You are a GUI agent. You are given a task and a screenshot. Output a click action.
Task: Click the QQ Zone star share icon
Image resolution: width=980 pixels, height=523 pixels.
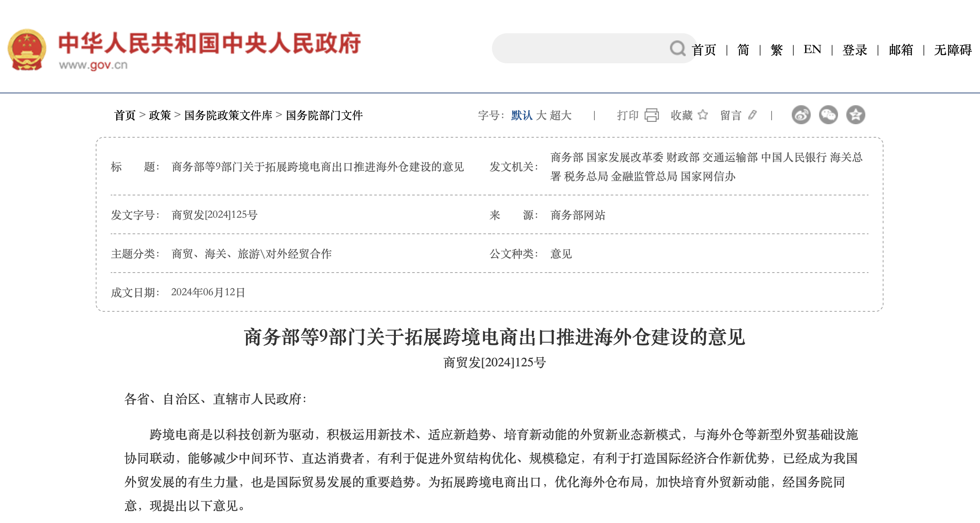coord(855,115)
